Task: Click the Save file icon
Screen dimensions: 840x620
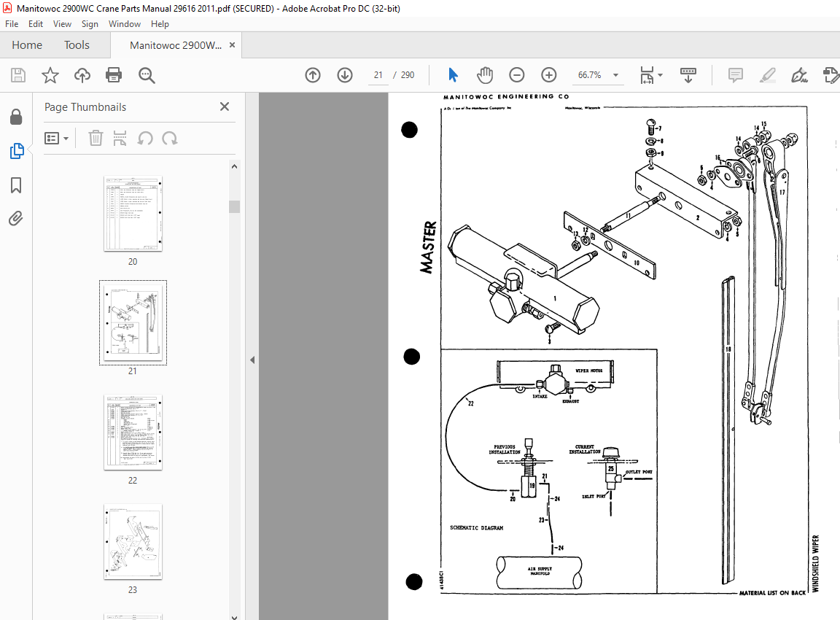Action: 18,75
